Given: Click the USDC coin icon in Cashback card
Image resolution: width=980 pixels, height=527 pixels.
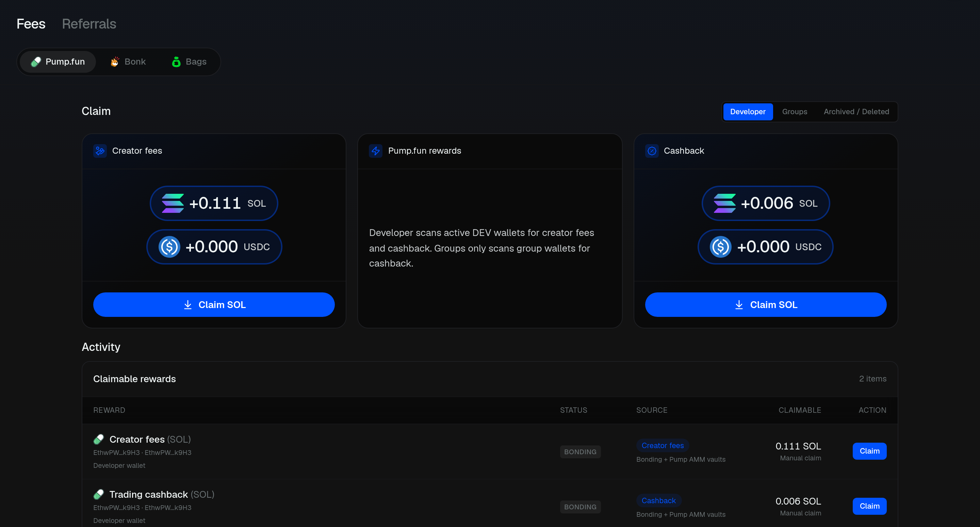Looking at the screenshot, I should point(721,247).
